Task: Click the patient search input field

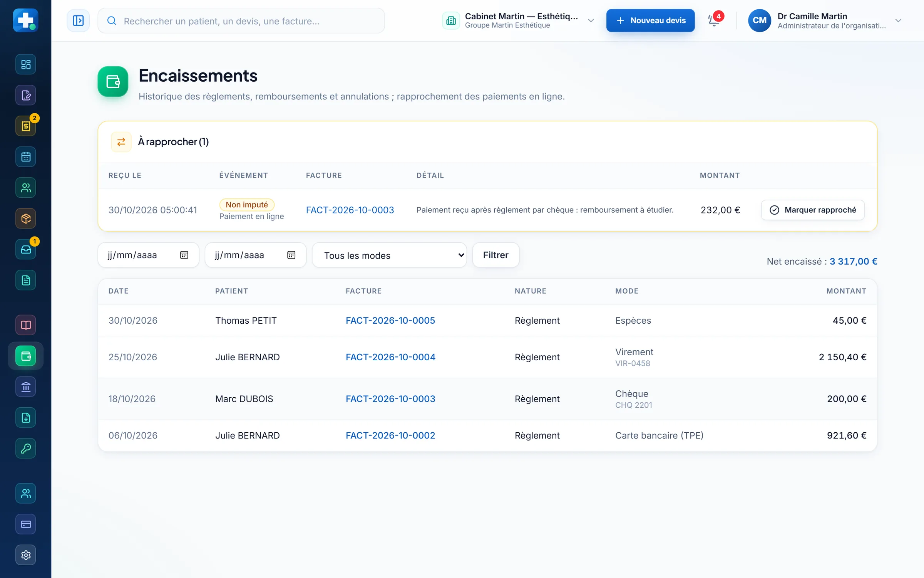Action: [x=241, y=21]
